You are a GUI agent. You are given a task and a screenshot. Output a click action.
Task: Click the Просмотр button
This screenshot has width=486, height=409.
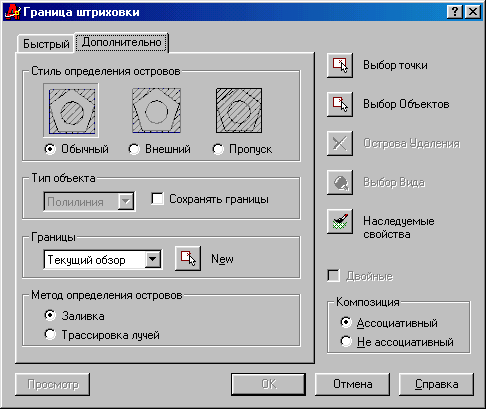click(53, 384)
